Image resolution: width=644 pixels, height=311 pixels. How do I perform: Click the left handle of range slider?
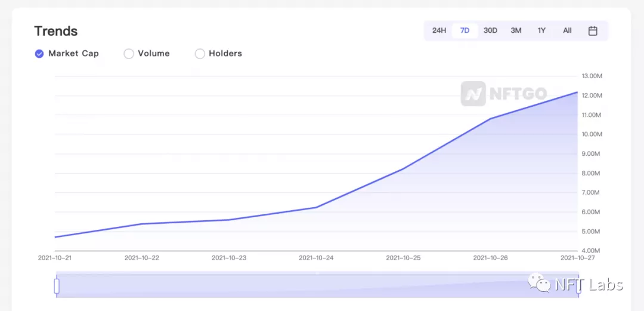click(57, 286)
